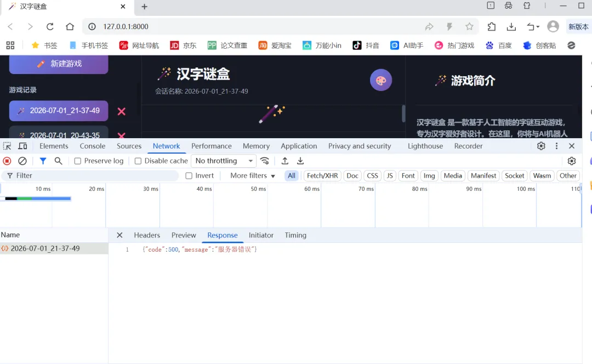This screenshot has height=364, width=592.
Task: Check the Invert filter checkbox
Action: (189, 175)
